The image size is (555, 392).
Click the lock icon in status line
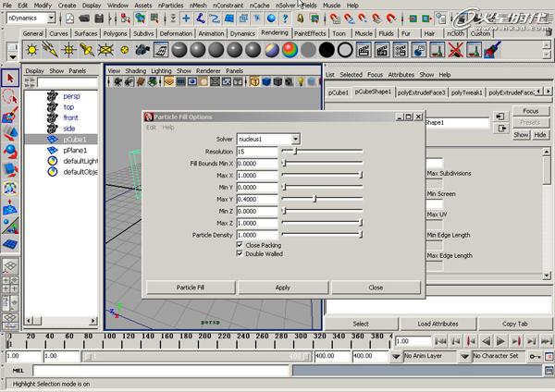click(x=300, y=18)
